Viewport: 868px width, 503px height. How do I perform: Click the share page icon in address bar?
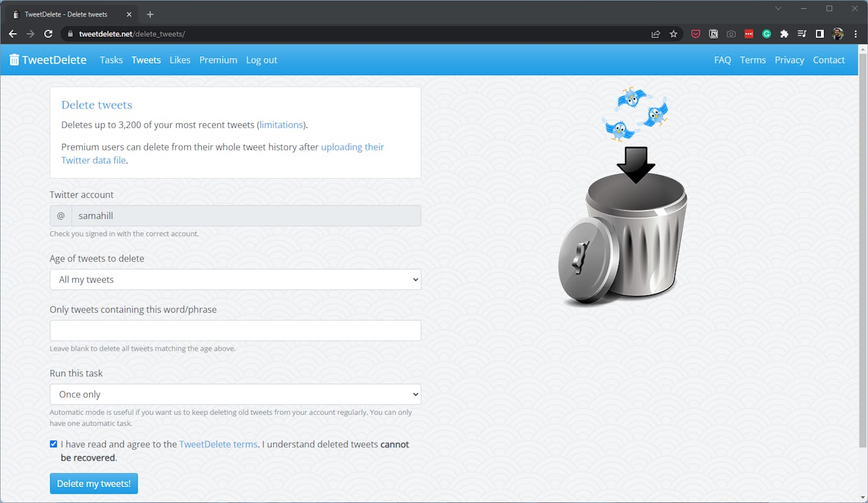[656, 34]
